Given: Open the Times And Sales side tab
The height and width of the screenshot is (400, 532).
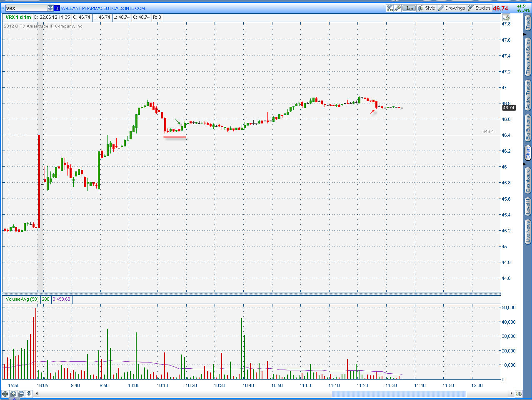Looking at the screenshot, I should coord(528,57).
